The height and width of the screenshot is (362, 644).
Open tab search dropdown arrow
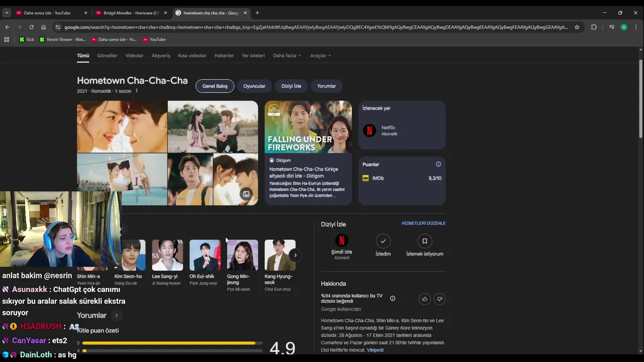click(7, 13)
